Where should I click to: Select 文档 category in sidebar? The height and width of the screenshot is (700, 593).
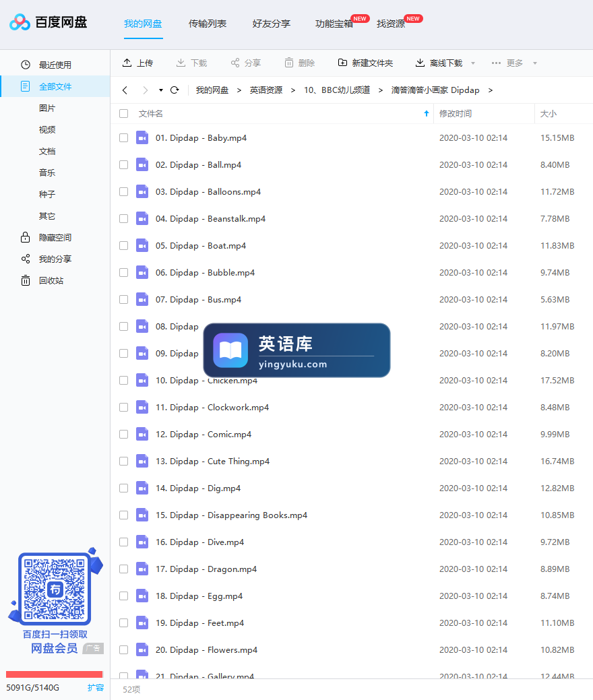click(47, 151)
